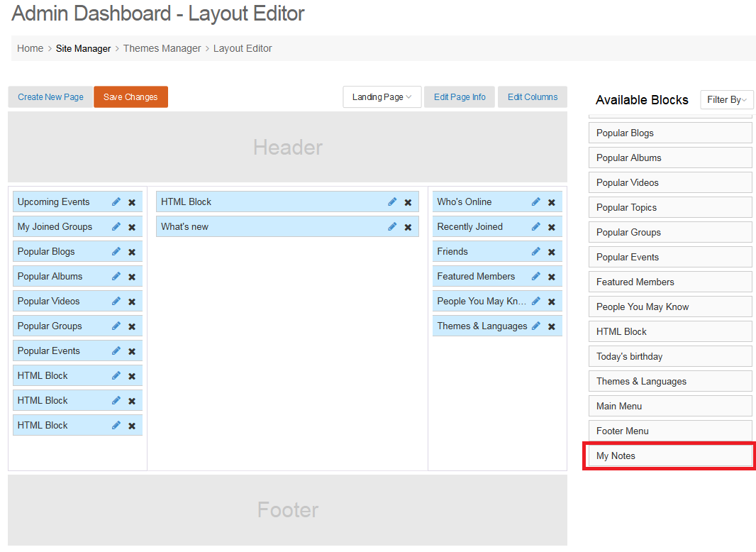
Task: Edit the Popular Events block in left column
Action: (x=116, y=350)
